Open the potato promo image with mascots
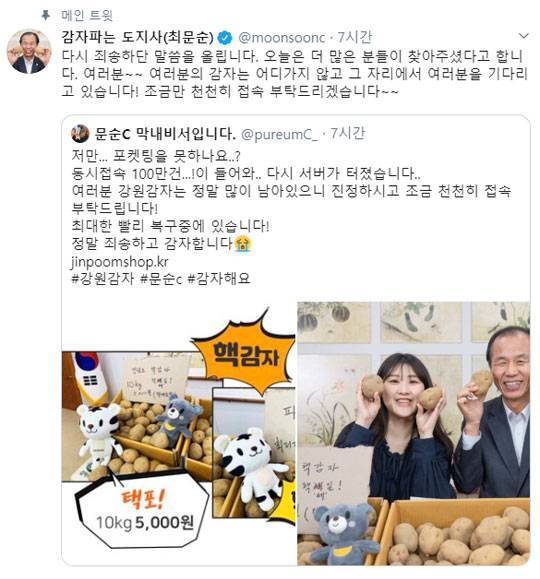The height and width of the screenshot is (579, 540). (179, 434)
